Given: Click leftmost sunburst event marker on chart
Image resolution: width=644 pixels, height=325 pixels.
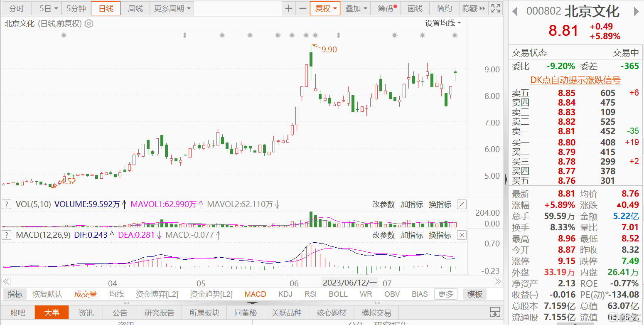Looking at the screenshot, I should coord(64,36).
